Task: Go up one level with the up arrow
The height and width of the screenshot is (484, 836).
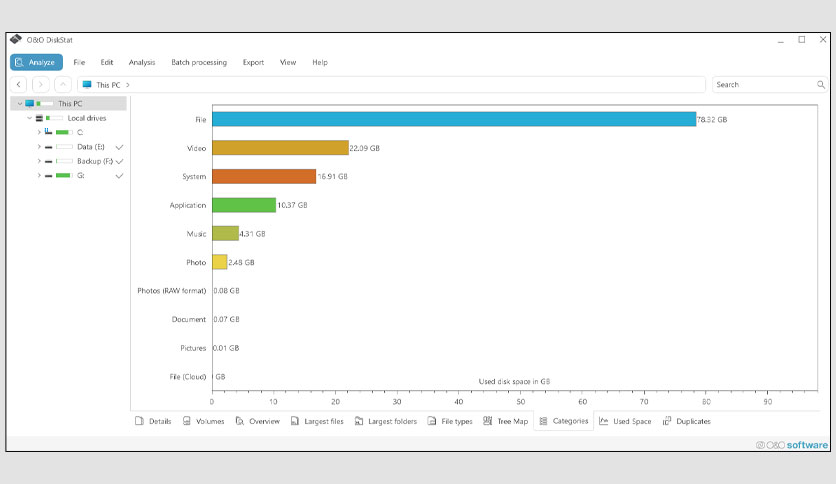Action: [63, 84]
